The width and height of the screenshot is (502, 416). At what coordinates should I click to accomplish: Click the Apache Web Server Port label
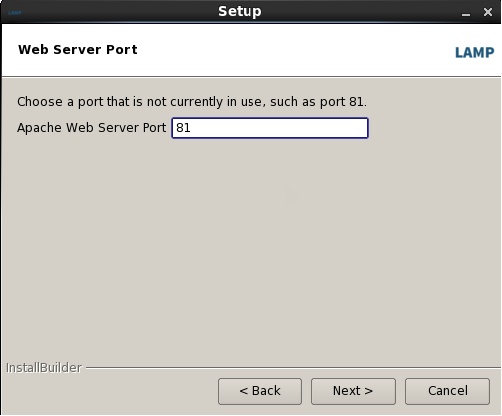(91, 128)
